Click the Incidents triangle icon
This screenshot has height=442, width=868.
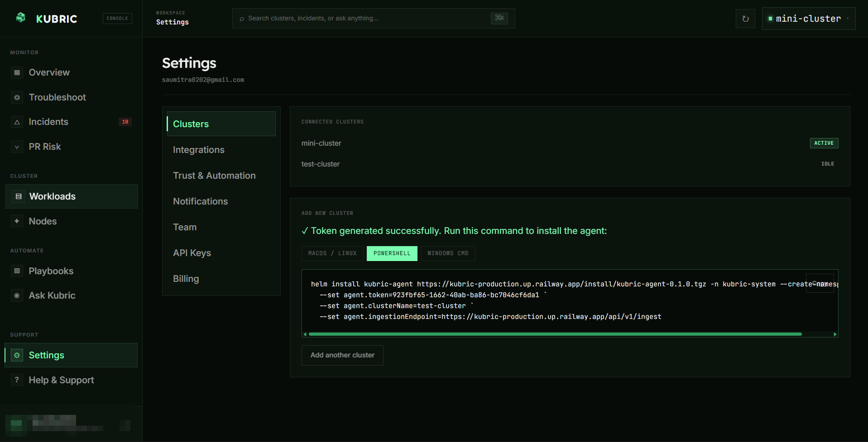(17, 122)
